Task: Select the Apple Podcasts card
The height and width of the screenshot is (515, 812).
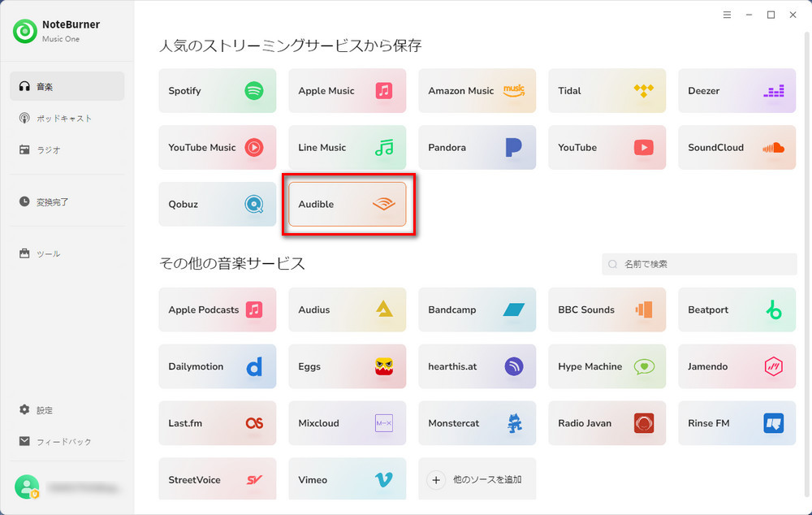Action: 218,309
